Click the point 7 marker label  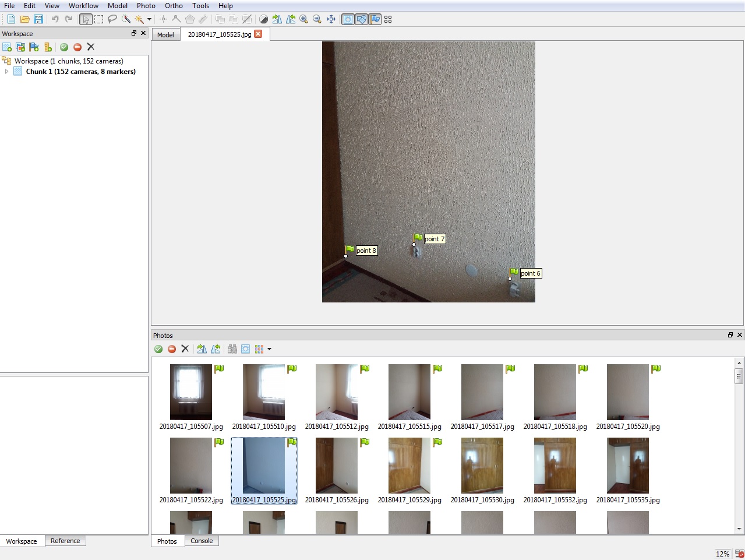[x=435, y=239]
